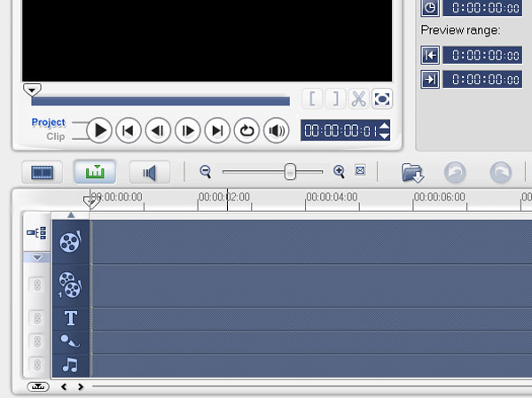Decrease timecode with down arrow

(x=385, y=136)
